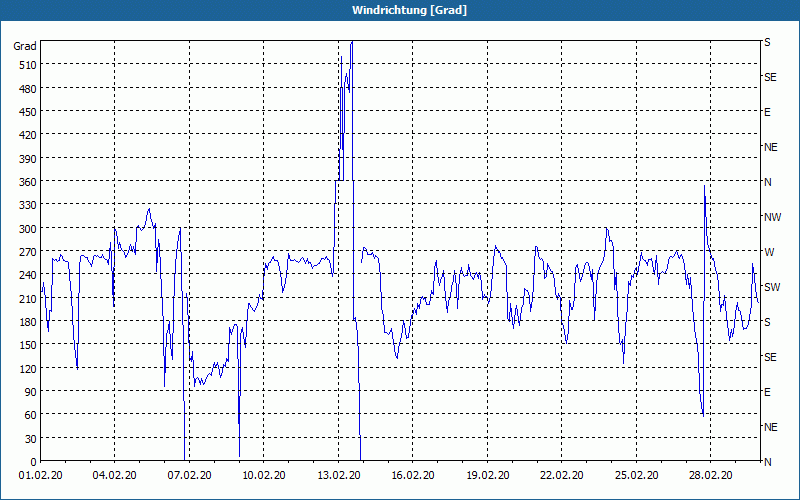The height and width of the screenshot is (500, 800).
Task: Click the Grad axis unit label
Action: point(25,46)
